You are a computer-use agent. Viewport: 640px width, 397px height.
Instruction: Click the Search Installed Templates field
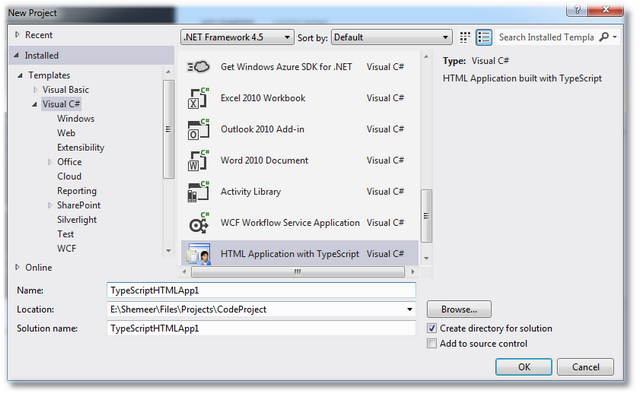pos(546,38)
